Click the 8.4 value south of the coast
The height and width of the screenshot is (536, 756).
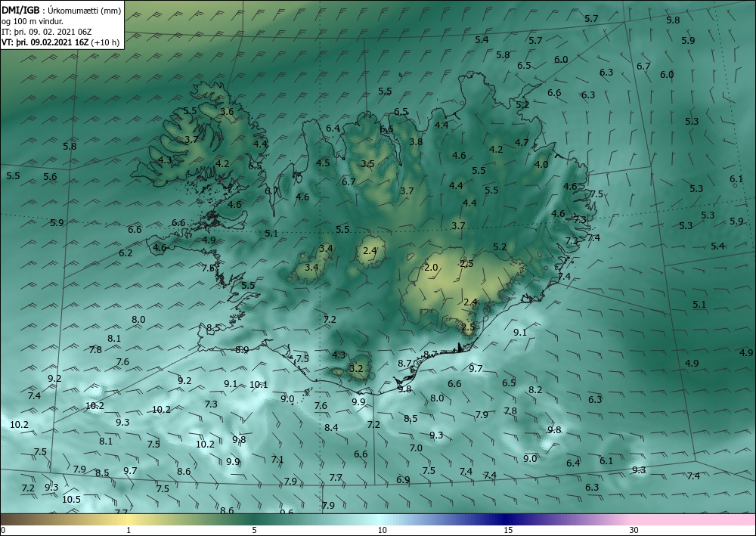331,428
